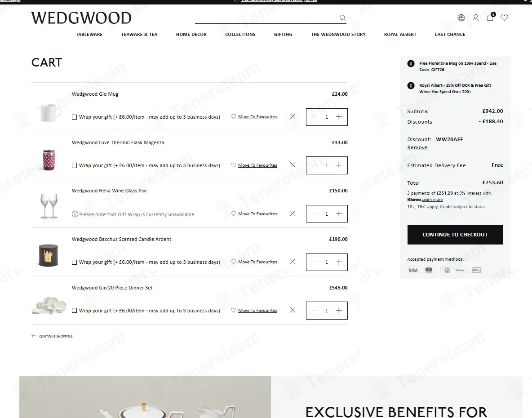Remove Love Thermal Flask Magenta with X
Viewport: 532px width, 418px height.
point(293,165)
